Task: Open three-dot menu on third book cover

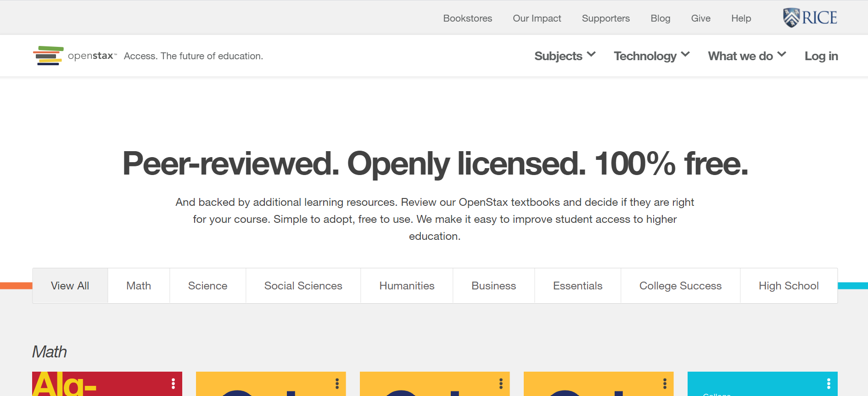Action: [501, 384]
